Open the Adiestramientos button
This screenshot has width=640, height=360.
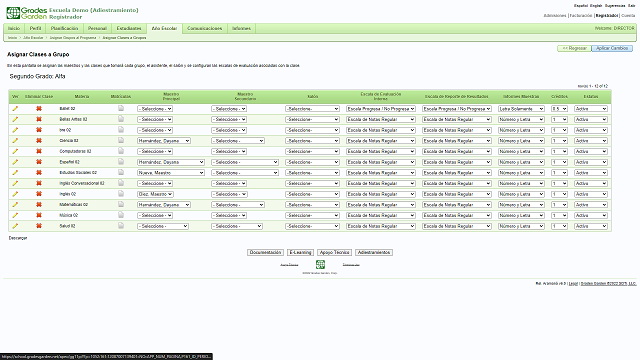click(x=374, y=253)
